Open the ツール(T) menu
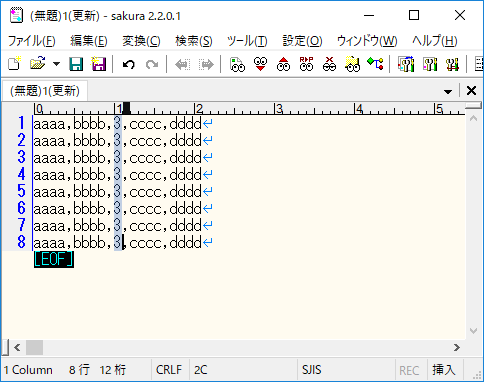Viewport: 484px width, 382px height. click(247, 41)
